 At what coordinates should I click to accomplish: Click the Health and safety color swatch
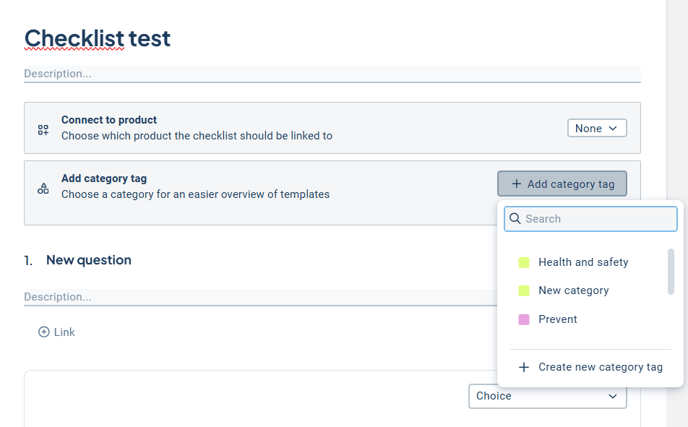tap(524, 263)
